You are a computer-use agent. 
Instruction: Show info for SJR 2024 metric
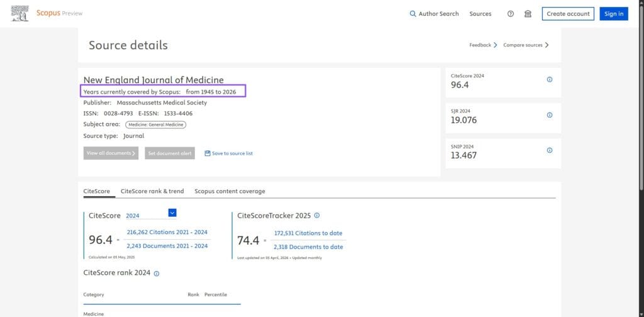[550, 115]
